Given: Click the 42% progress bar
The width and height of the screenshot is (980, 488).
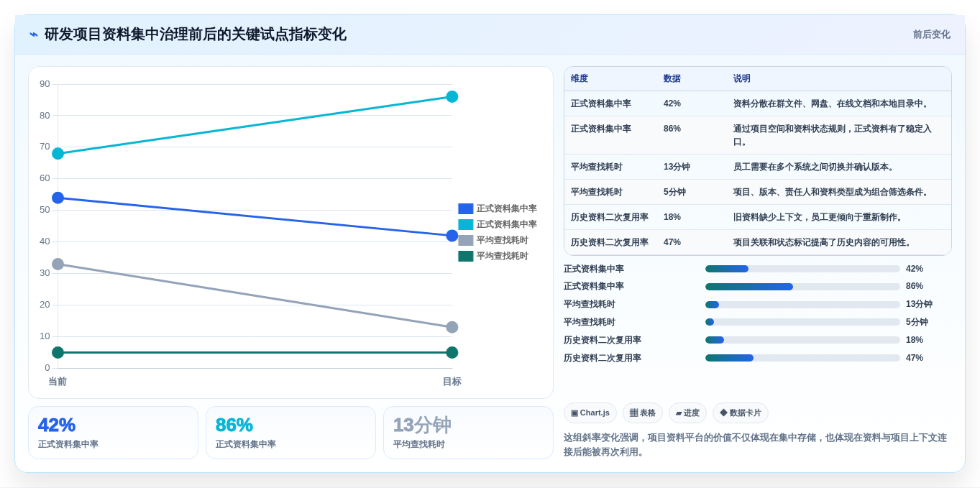Looking at the screenshot, I should pos(802,269).
